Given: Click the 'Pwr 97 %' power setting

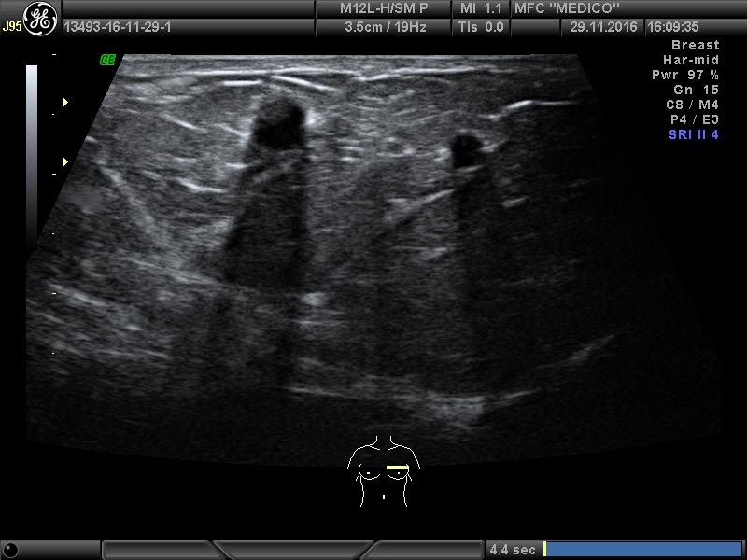Looking at the screenshot, I should [x=685, y=75].
